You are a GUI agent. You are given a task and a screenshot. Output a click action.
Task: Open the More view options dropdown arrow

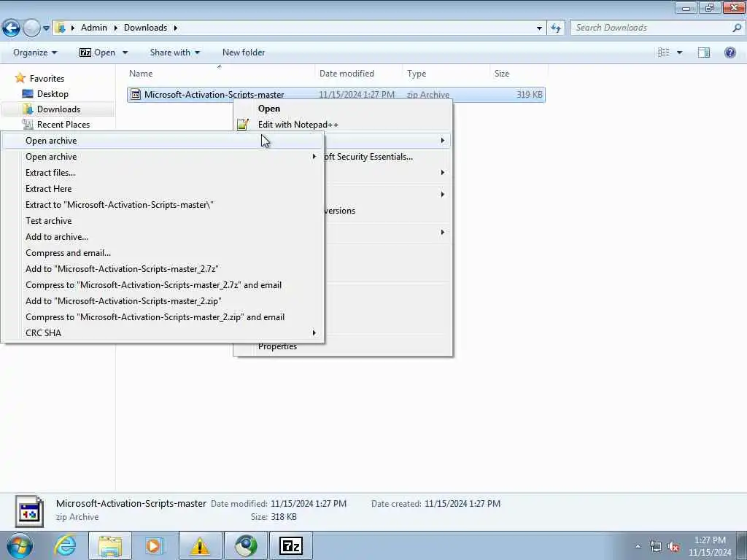pos(679,52)
